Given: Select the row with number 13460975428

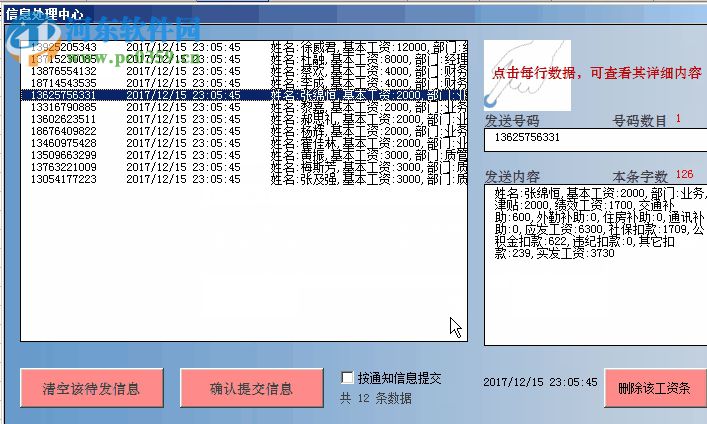Looking at the screenshot, I should click(244, 143).
